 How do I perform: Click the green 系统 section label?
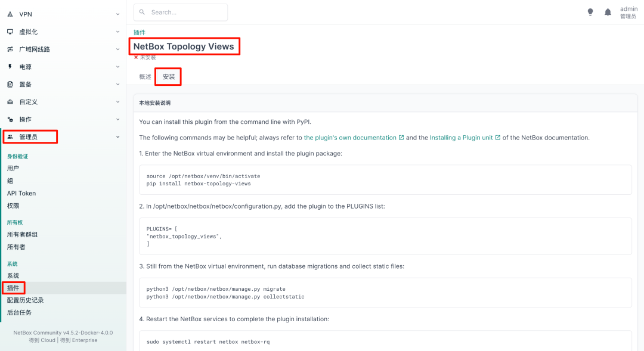click(x=13, y=264)
